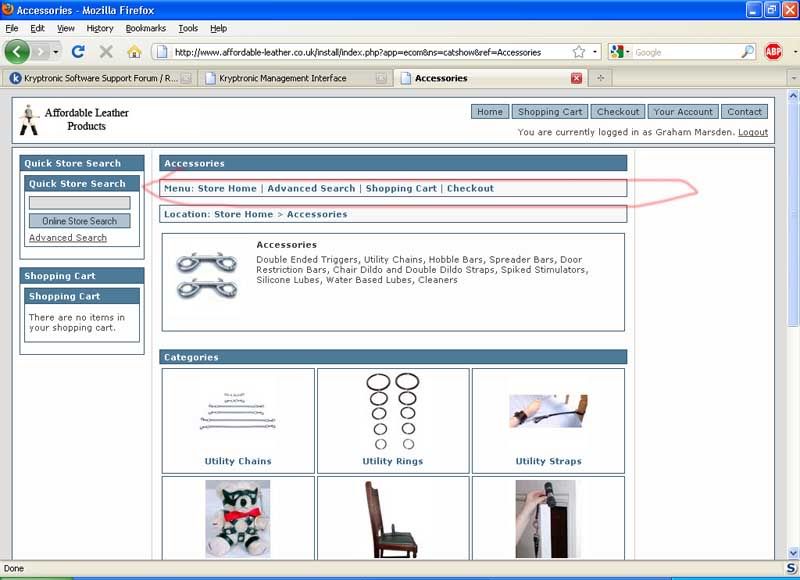The width and height of the screenshot is (800, 580).
Task: Click the S icon in status bar
Action: tap(792, 568)
